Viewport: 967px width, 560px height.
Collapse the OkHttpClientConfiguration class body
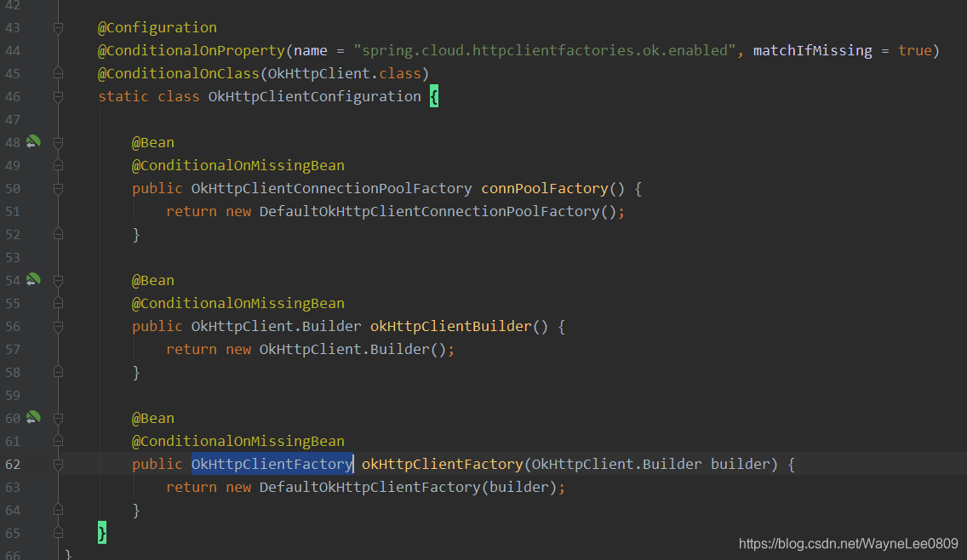click(x=58, y=96)
